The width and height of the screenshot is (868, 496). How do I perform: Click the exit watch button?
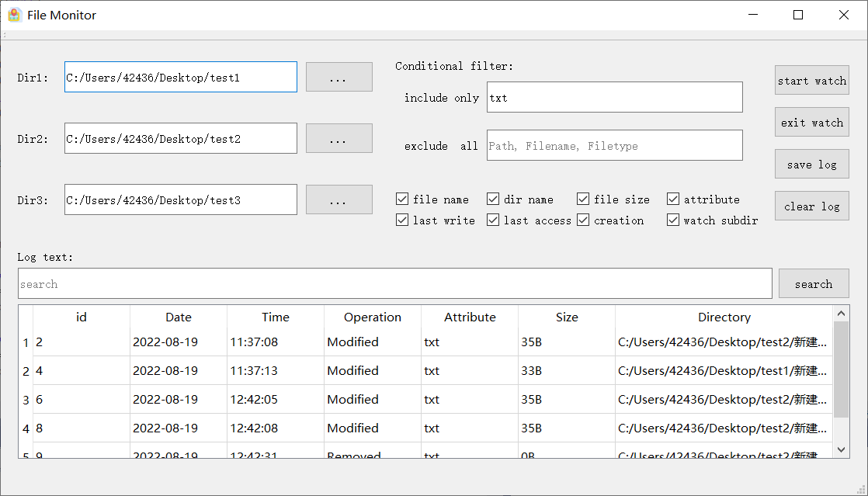[811, 123]
